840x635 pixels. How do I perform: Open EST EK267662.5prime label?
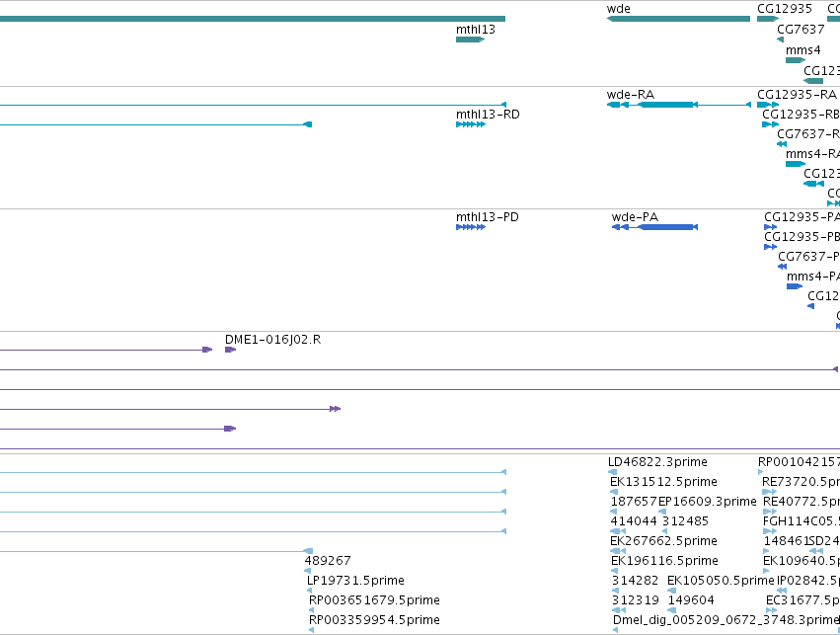pos(663,541)
